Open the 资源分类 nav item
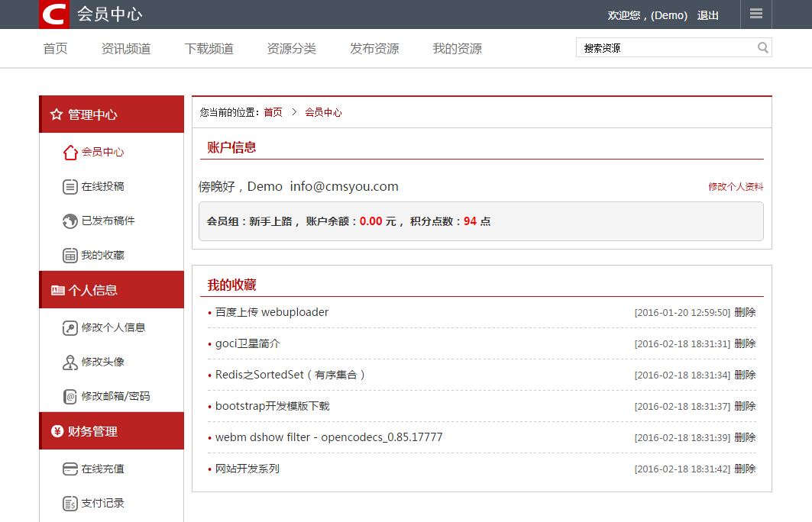The height and width of the screenshot is (522, 812). (292, 49)
